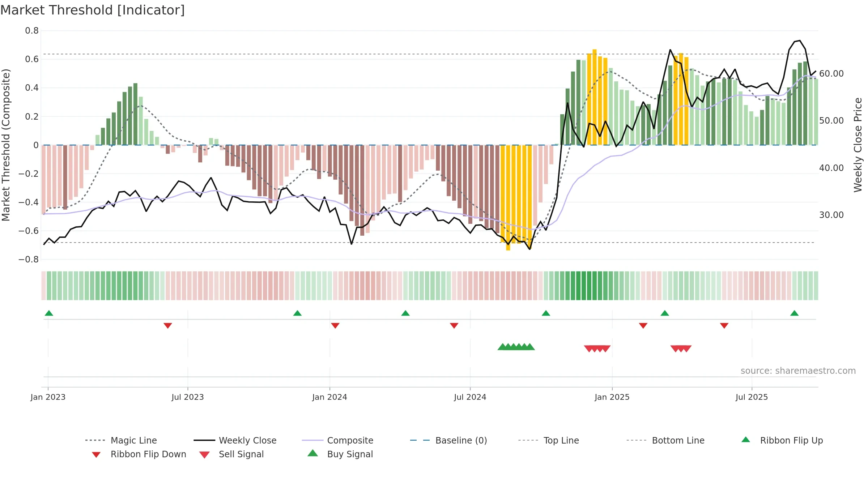The height and width of the screenshot is (488, 868).
Task: Click the ribbon flip up marker near Nov 2023
Action: click(297, 313)
